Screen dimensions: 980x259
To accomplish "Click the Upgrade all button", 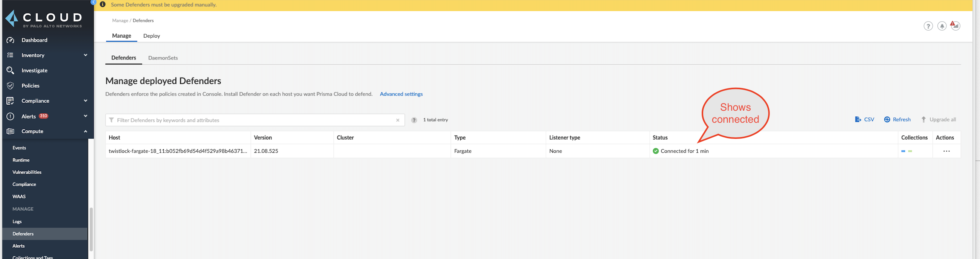I will tap(938, 119).
